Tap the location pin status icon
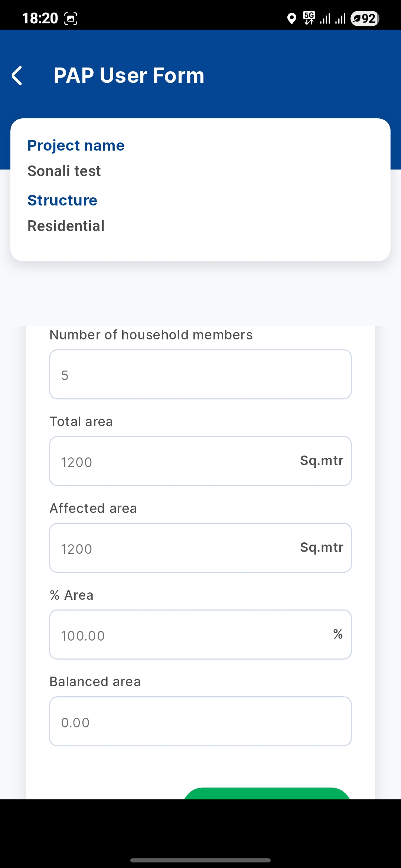 click(292, 18)
